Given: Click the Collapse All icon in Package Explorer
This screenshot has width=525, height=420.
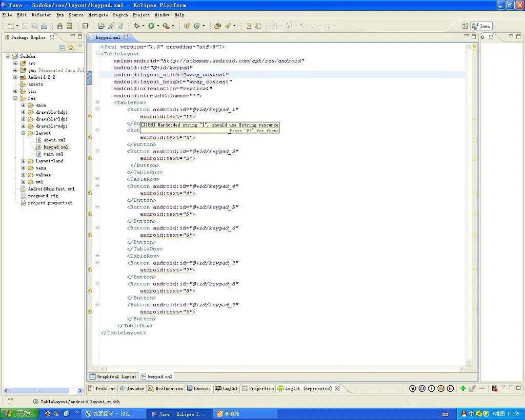Looking at the screenshot, I should [62, 47].
